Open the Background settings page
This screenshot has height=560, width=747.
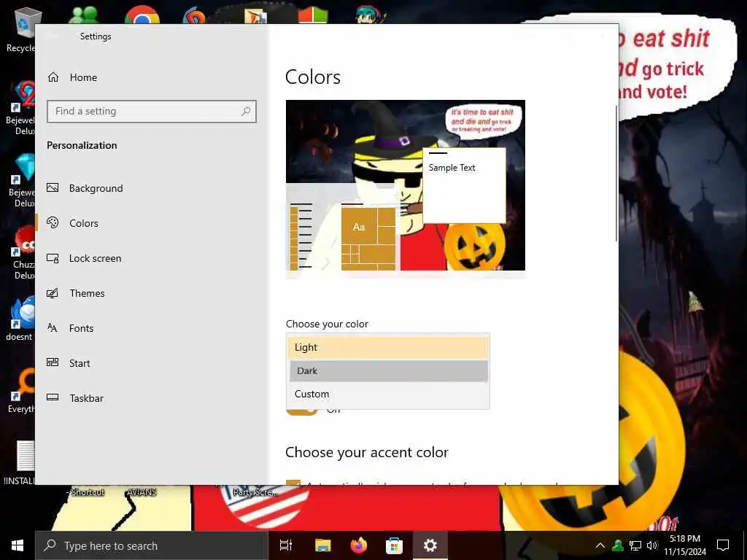tap(96, 188)
